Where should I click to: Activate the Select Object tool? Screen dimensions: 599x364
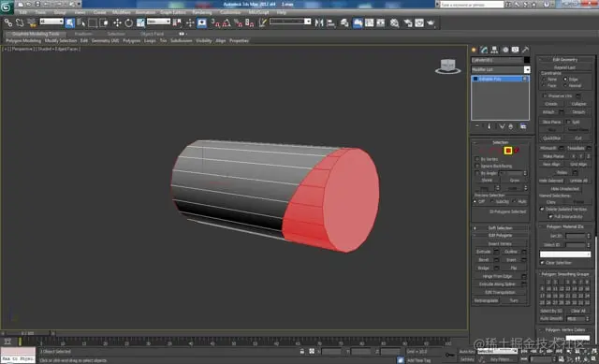pos(70,22)
